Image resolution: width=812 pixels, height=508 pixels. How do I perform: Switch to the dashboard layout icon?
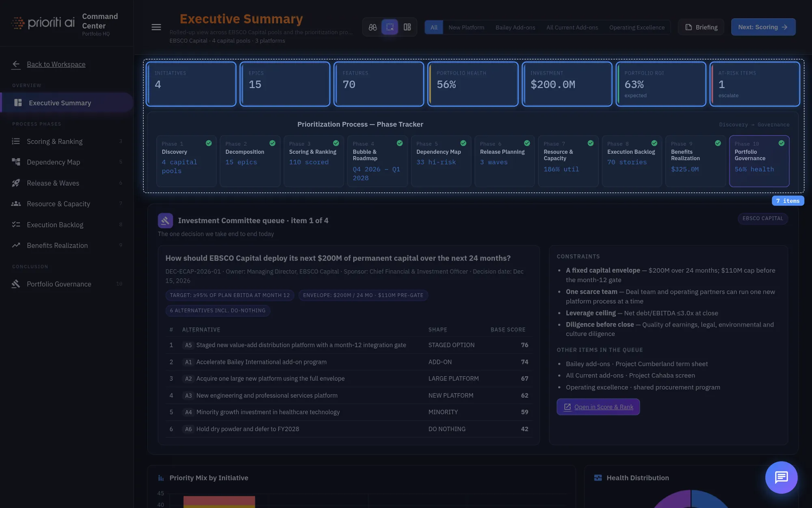(407, 27)
